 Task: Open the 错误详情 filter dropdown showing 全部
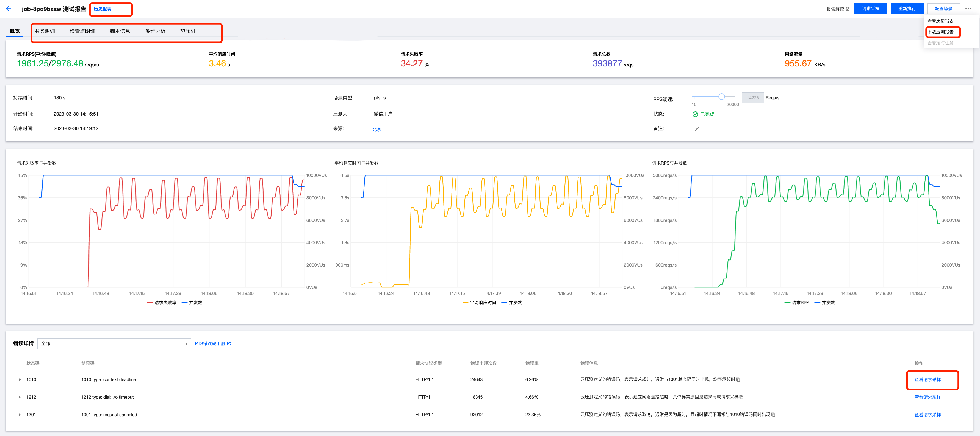click(114, 344)
